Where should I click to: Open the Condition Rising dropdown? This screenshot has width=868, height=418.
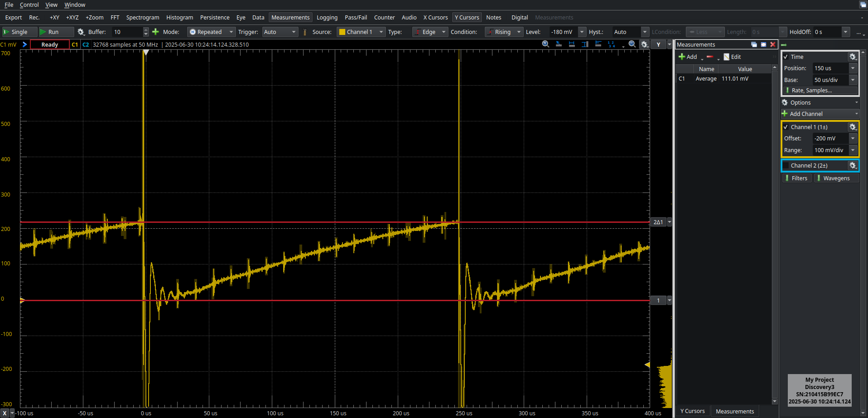pos(503,32)
